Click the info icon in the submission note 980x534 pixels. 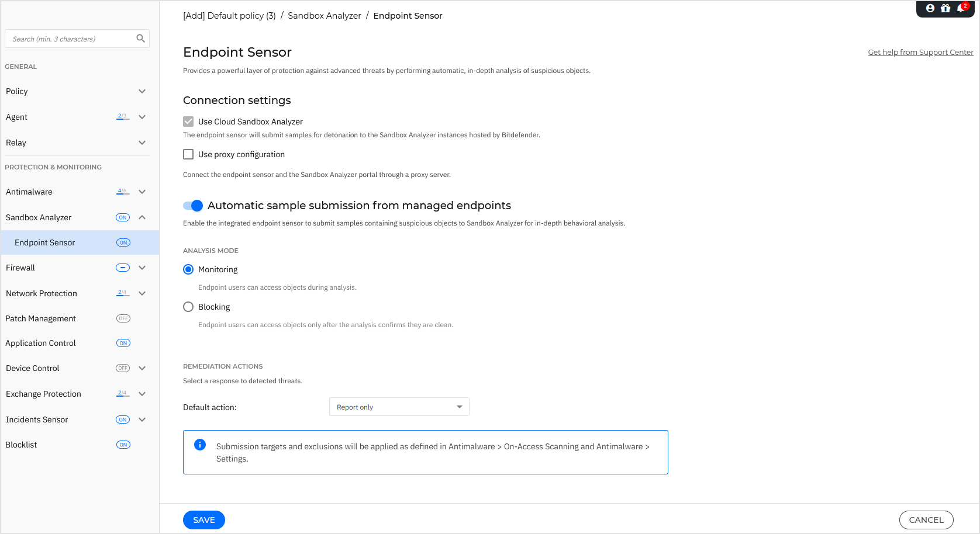[199, 445]
